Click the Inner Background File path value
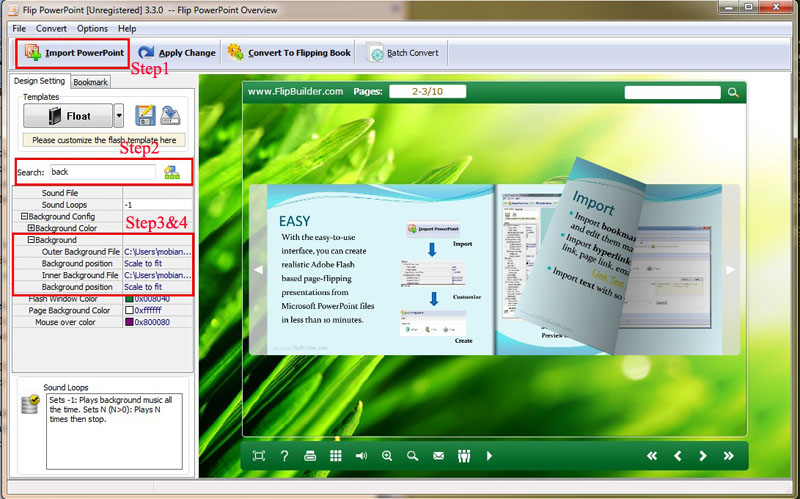Screen dimensions: 800x499 [x=158, y=275]
